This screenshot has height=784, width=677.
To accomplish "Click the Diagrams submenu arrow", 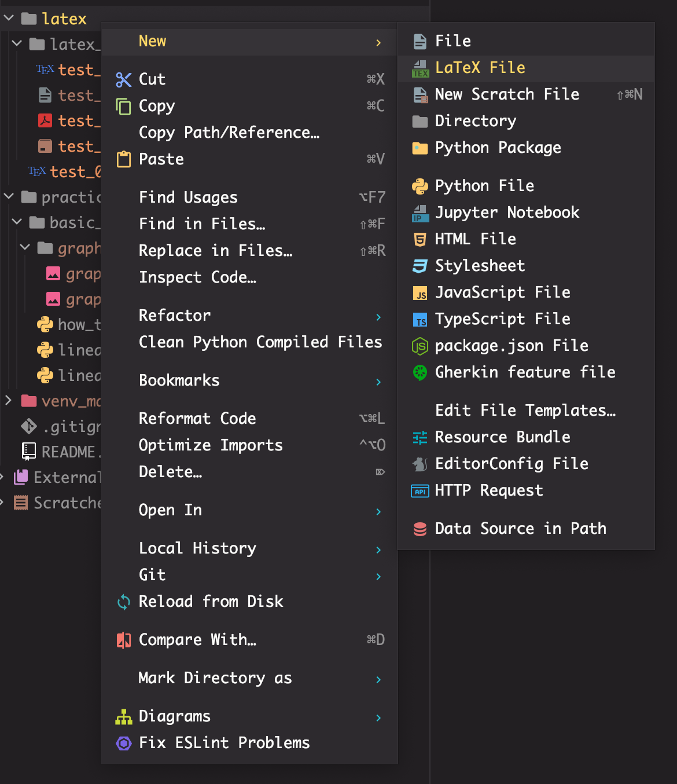I will point(378,717).
